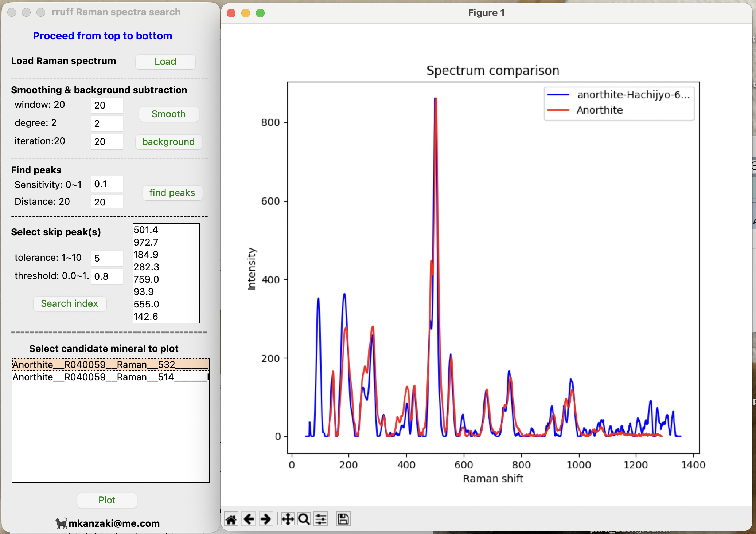This screenshot has height=534, width=756.
Task: Select the Zoom magnifier tool
Action: click(304, 519)
